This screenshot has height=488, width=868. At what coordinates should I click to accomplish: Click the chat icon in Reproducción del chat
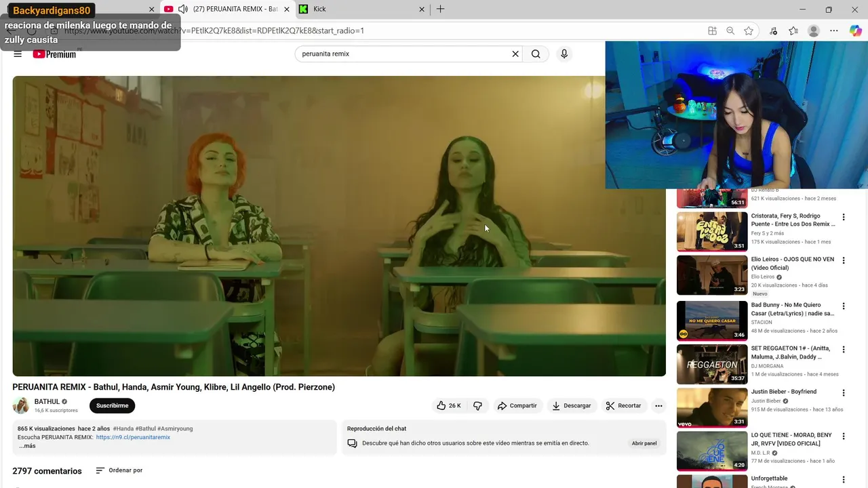tap(352, 443)
